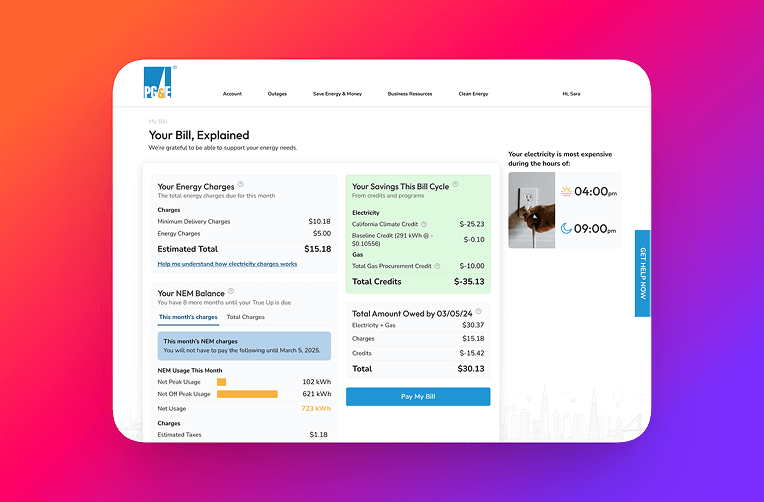Click the PG&E logo
Screen dimensions: 764x502
pos(158,83)
